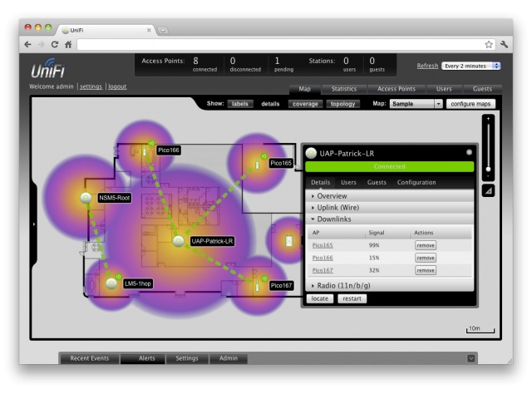Remove the Pico167 downlink

tap(426, 270)
